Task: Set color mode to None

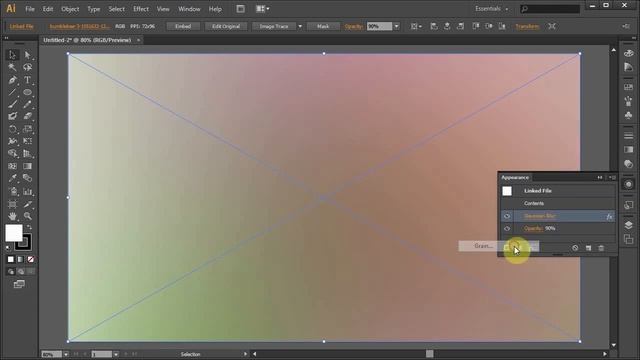Action: click(31, 259)
